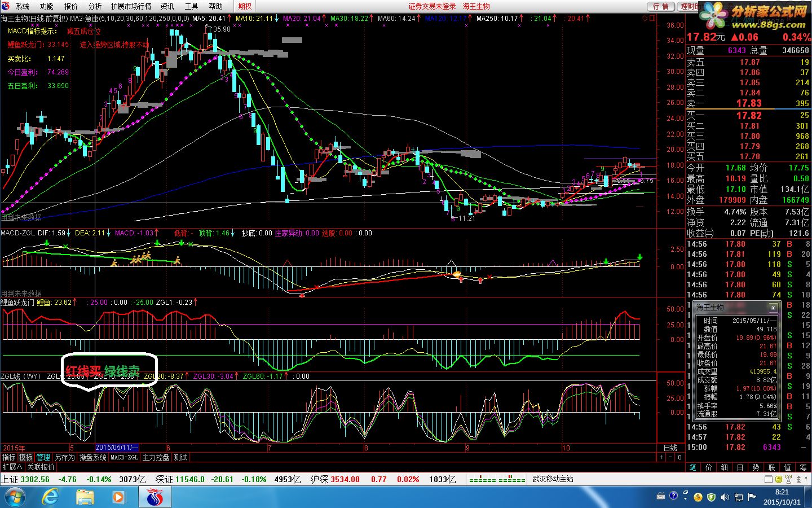Switch to the 测试 indicator tab
The height and width of the screenshot is (508, 812).
tap(180, 457)
